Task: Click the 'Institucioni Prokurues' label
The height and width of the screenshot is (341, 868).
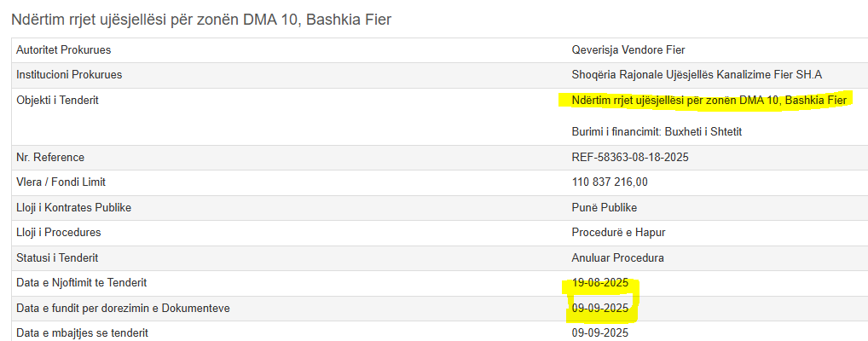Action: [x=69, y=75]
